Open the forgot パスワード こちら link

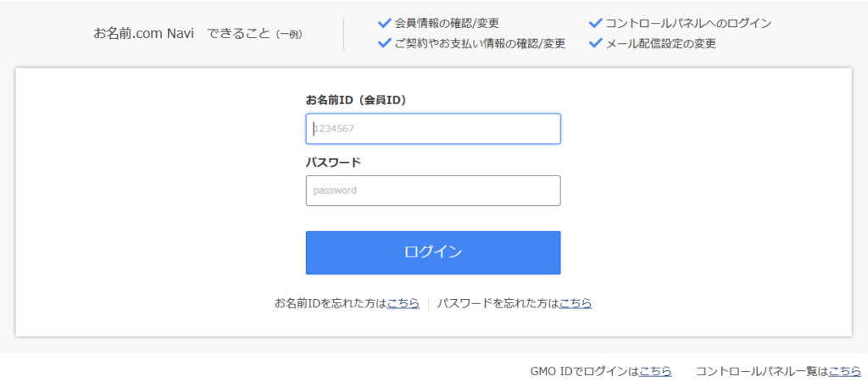point(576,303)
